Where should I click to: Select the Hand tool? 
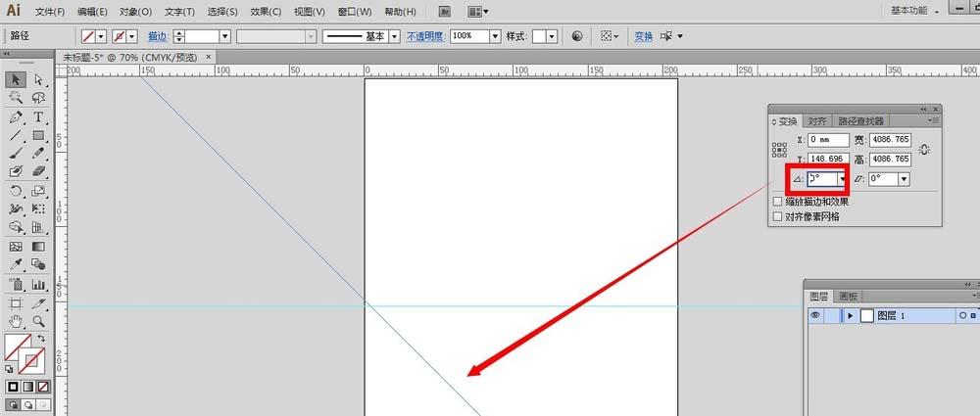[x=16, y=322]
